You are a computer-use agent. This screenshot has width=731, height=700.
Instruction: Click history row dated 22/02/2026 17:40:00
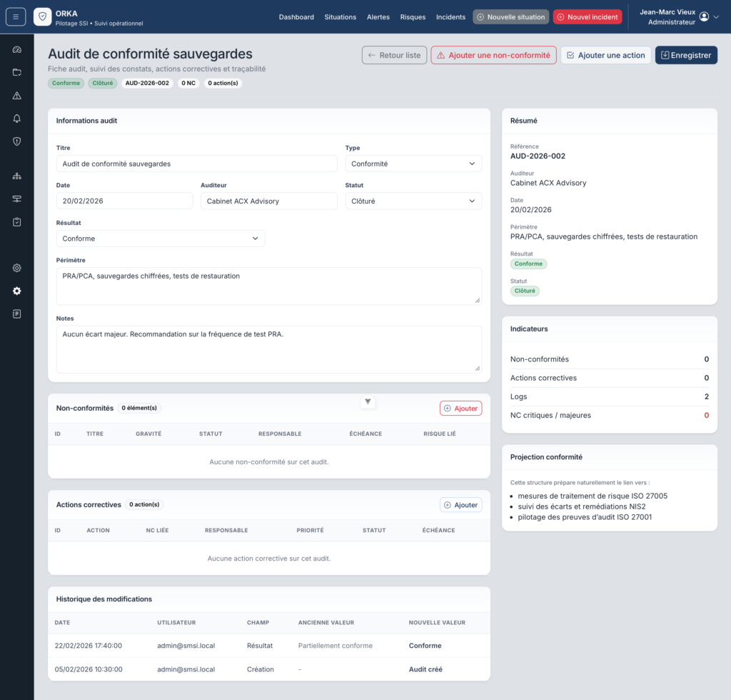pos(269,646)
